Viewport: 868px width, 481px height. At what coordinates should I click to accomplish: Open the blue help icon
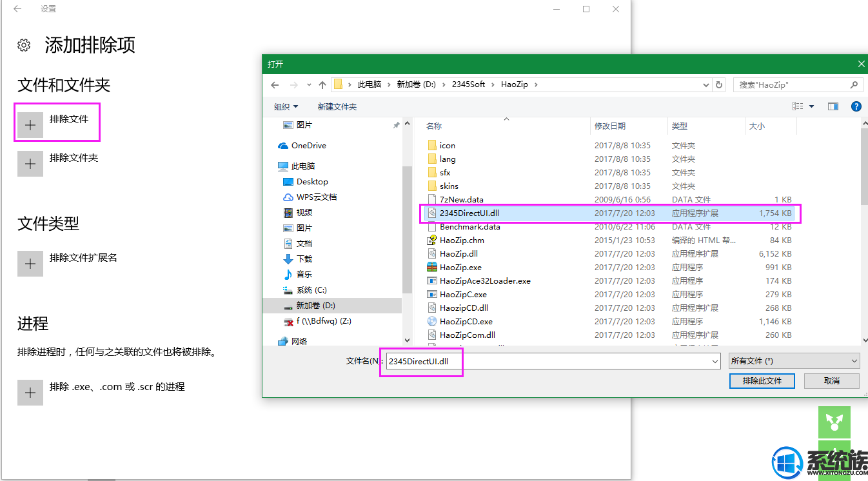click(856, 106)
